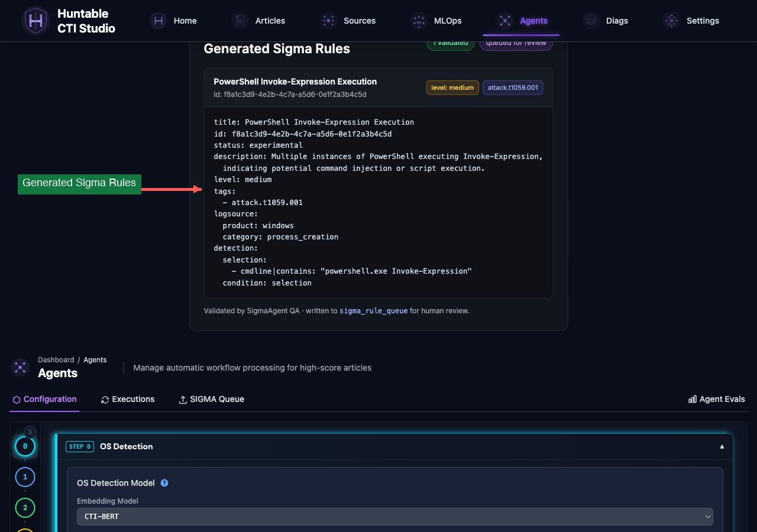Click the STEP 0 label badge
The image size is (757, 532).
coord(80,446)
